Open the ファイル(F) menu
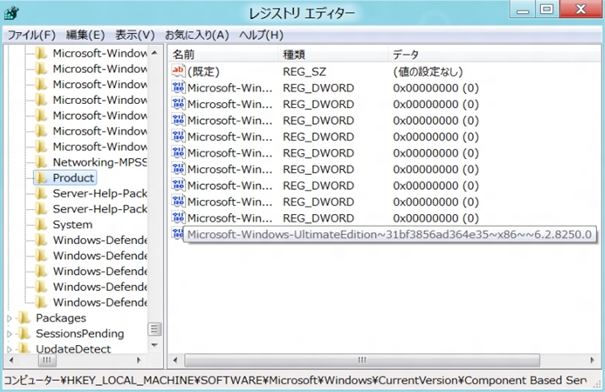Viewport: 605px width, 392px height. click(32, 35)
